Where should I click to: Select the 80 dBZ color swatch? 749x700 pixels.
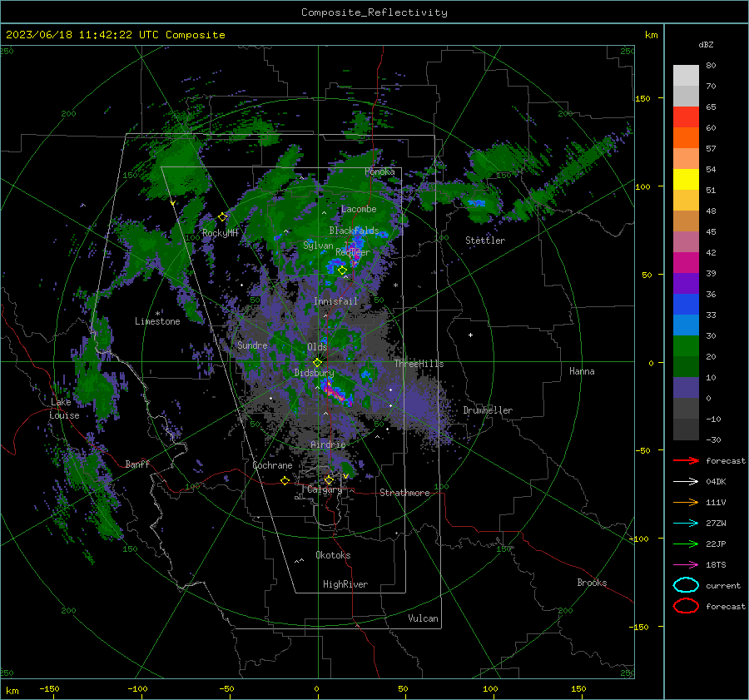click(686, 76)
